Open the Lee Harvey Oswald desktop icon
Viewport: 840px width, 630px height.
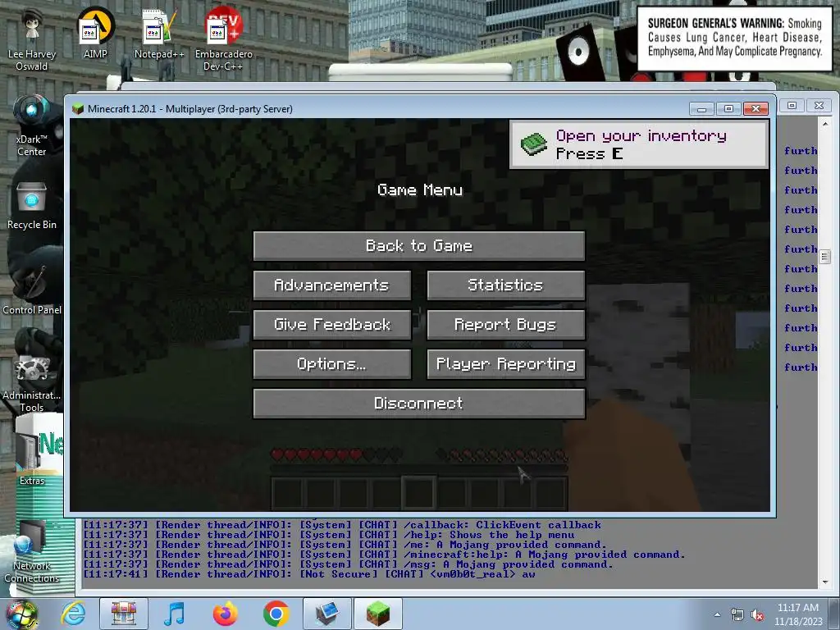(x=32, y=40)
